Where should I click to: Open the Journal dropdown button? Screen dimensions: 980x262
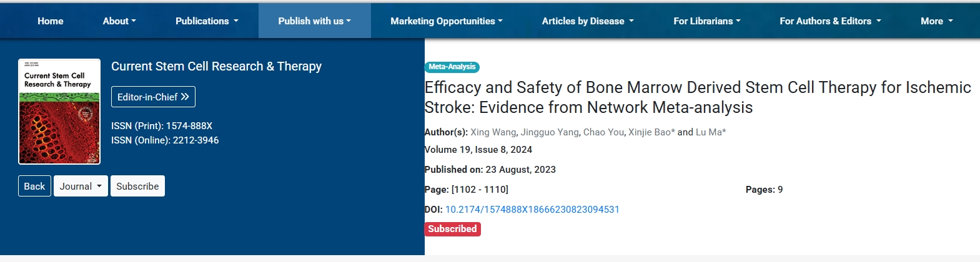coord(81,186)
